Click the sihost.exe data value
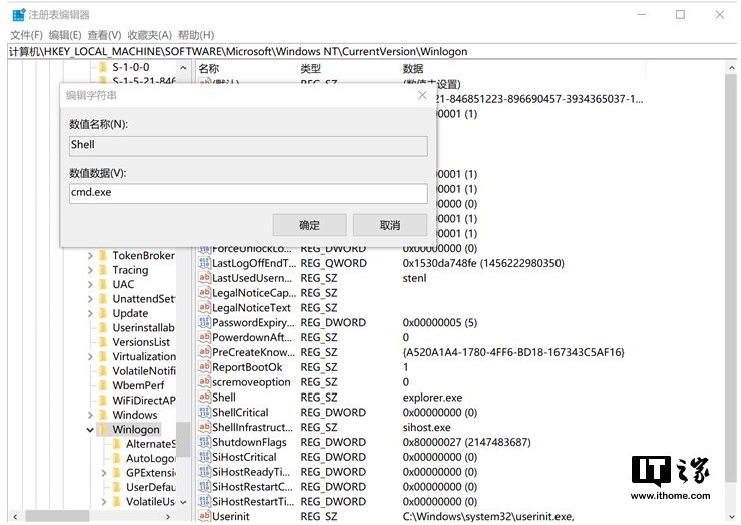Image resolution: width=741 pixels, height=525 pixels. (426, 428)
